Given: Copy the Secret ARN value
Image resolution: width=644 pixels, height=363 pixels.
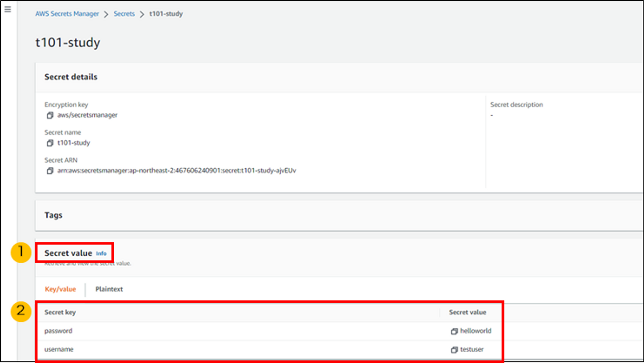Looking at the screenshot, I should tap(50, 171).
